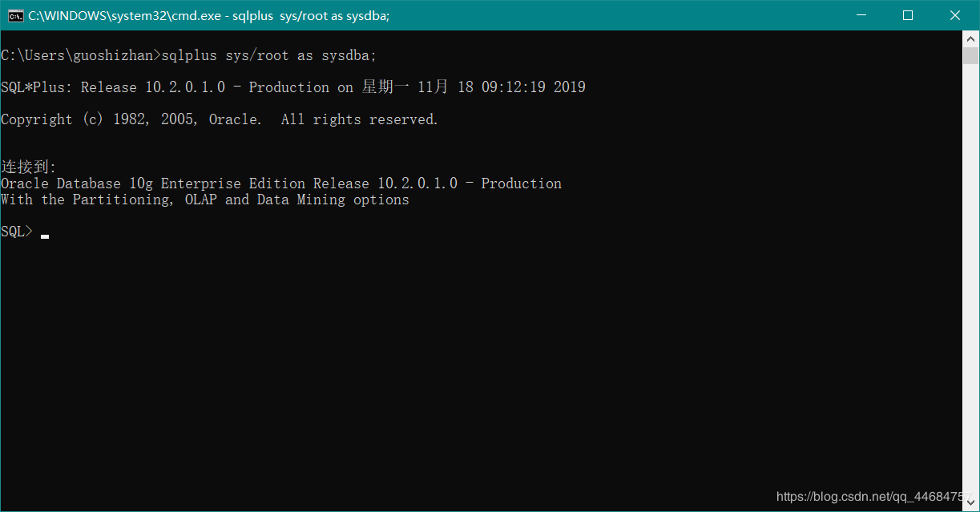The width and height of the screenshot is (980, 512).
Task: Close the sqlplus command prompt window
Action: 954,15
